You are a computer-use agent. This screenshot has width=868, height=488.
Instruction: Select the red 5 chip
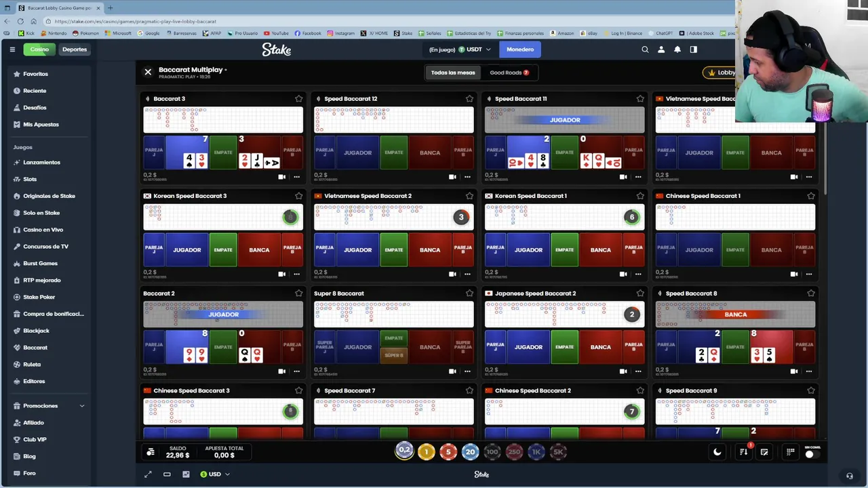pos(448,452)
